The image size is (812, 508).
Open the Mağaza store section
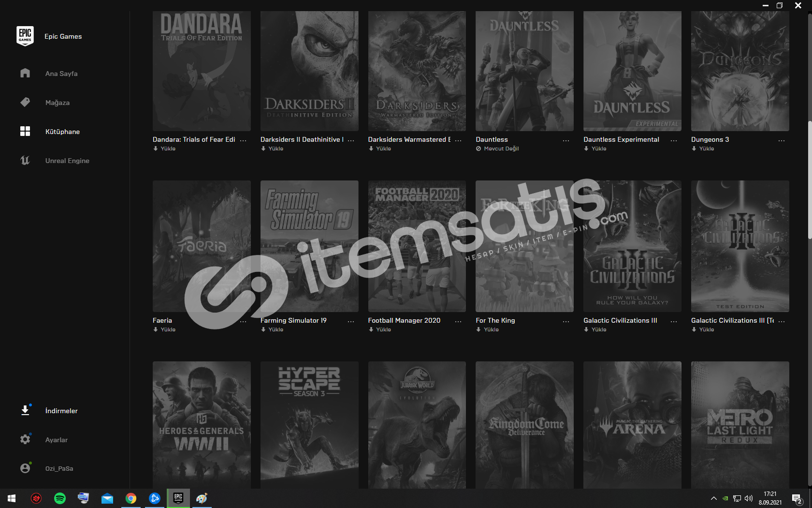point(58,103)
